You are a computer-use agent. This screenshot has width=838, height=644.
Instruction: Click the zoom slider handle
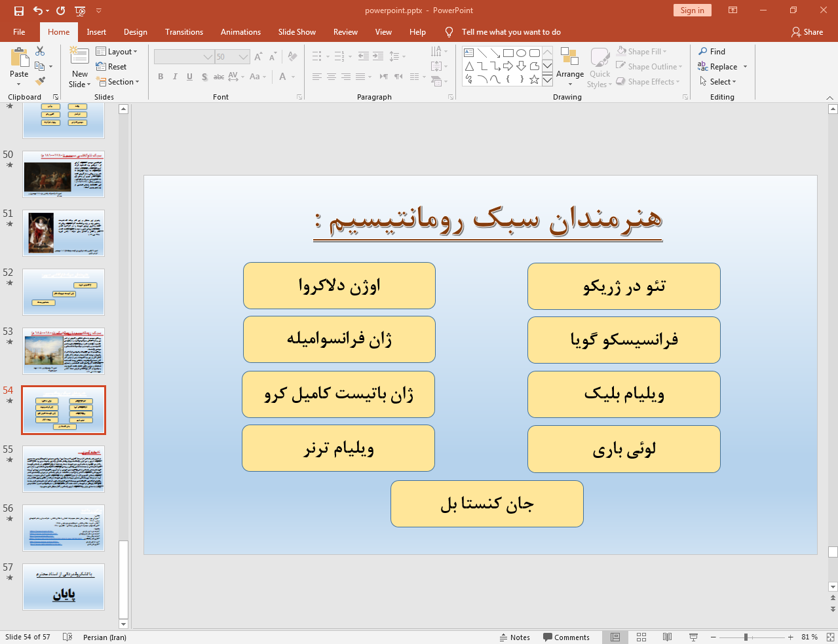746,637
